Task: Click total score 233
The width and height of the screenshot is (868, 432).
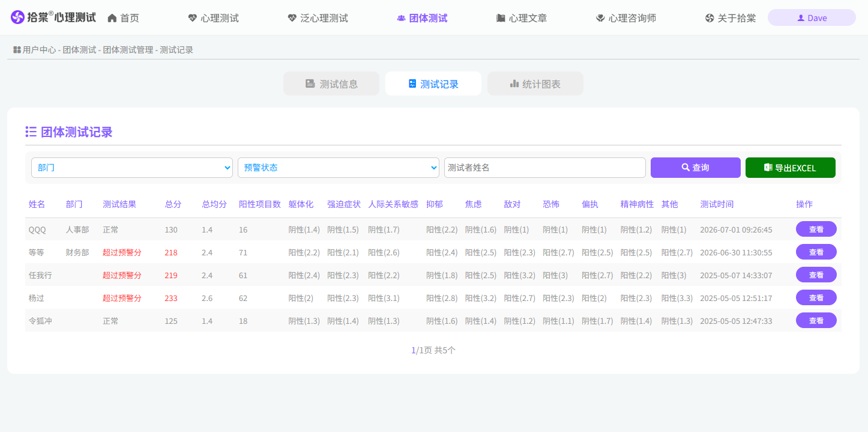Action: coord(171,298)
